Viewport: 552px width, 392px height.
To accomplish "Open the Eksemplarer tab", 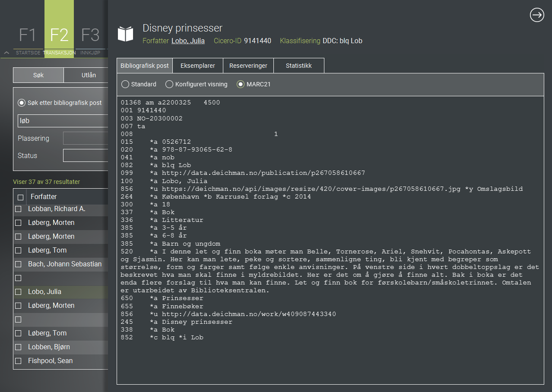I will [198, 66].
